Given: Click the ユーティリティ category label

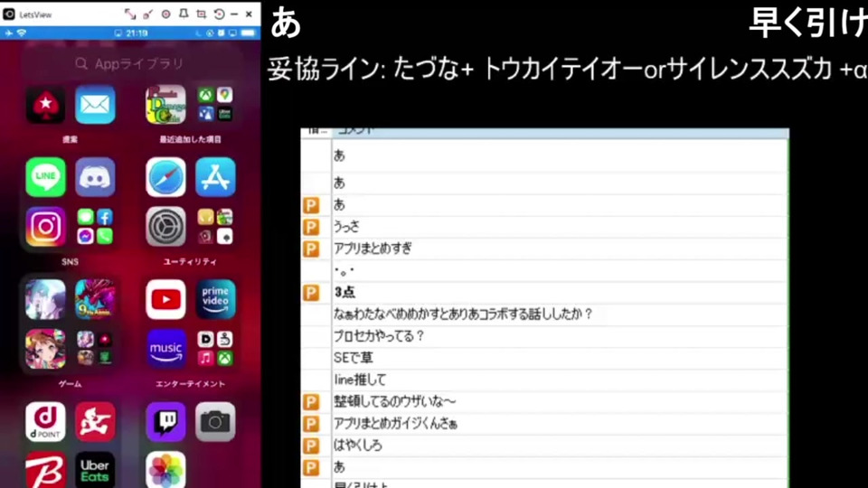Looking at the screenshot, I should pos(191,262).
